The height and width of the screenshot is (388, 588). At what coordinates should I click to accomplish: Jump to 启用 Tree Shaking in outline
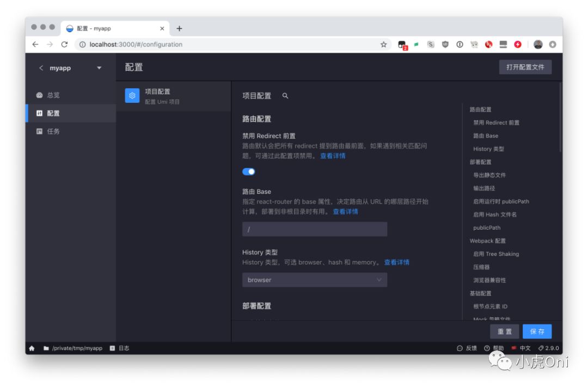pyautogui.click(x=496, y=254)
